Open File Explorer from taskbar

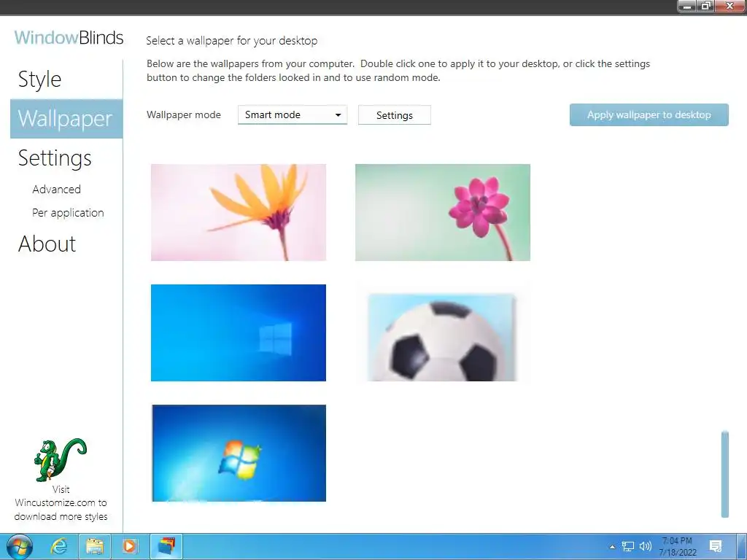pos(94,546)
